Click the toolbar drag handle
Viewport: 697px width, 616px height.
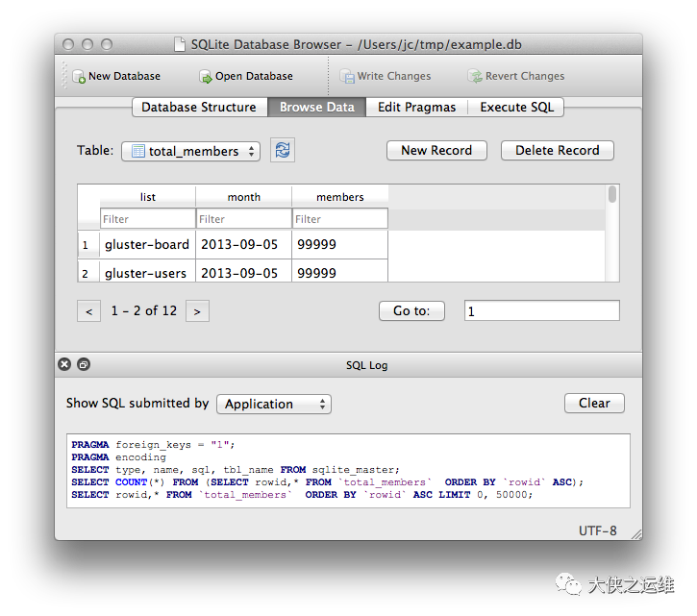coord(64,75)
